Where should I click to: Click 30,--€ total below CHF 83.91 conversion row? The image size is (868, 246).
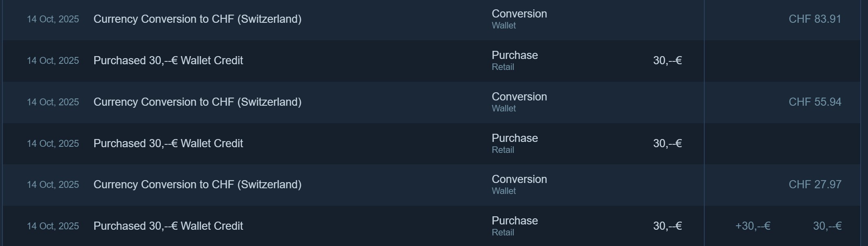tap(667, 61)
